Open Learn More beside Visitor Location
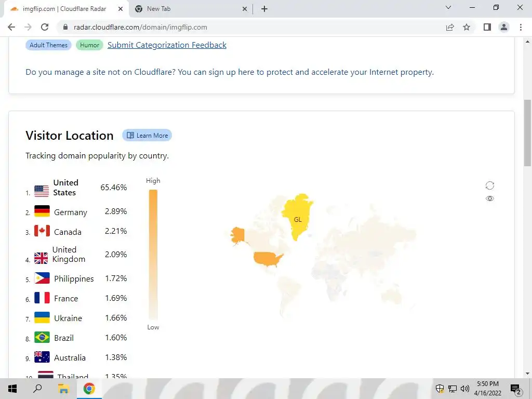The width and height of the screenshot is (532, 399). tap(147, 136)
